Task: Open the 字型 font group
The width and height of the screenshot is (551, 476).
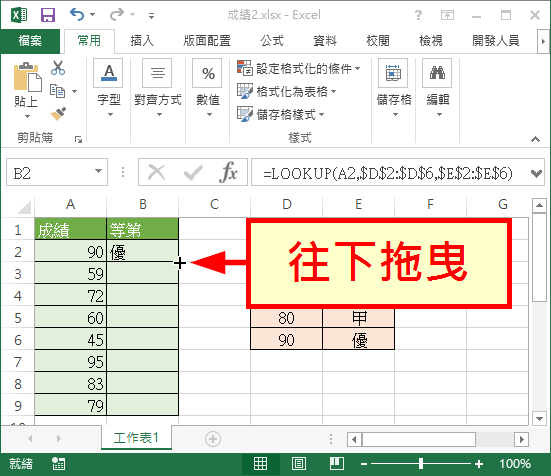Action: 109,89
